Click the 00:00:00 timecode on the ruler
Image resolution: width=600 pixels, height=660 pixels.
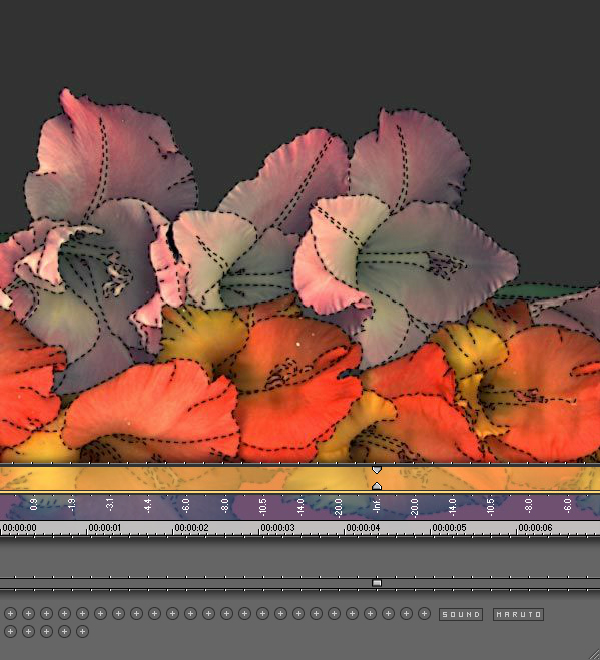[19, 527]
